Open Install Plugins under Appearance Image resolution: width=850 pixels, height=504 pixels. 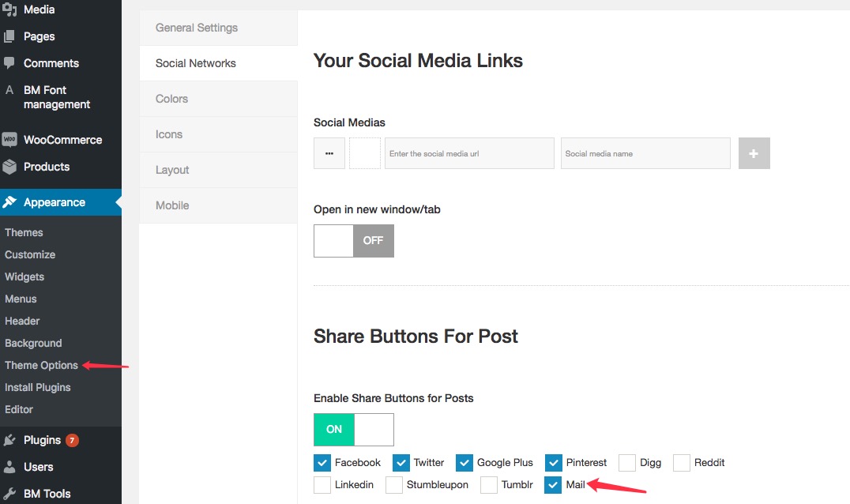click(37, 388)
